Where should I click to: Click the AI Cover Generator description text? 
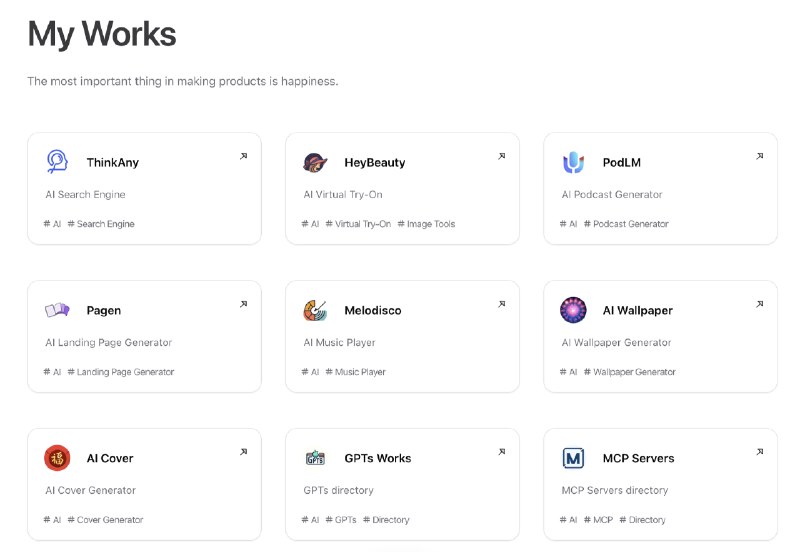[x=90, y=490]
